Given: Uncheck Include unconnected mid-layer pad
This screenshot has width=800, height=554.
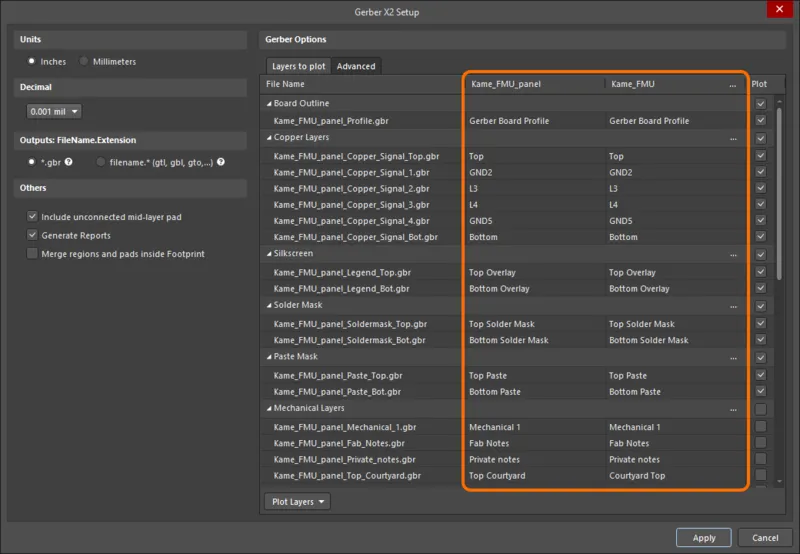Looking at the screenshot, I should click(x=33, y=217).
